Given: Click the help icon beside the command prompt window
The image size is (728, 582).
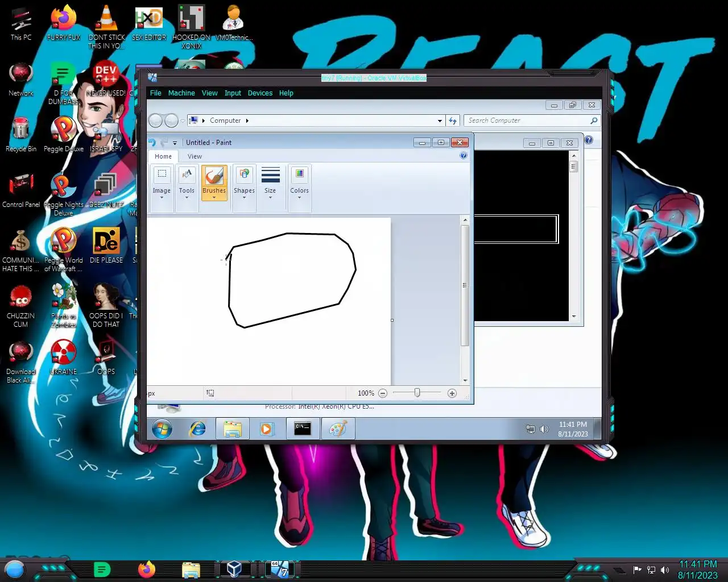Looking at the screenshot, I should pos(589,140).
